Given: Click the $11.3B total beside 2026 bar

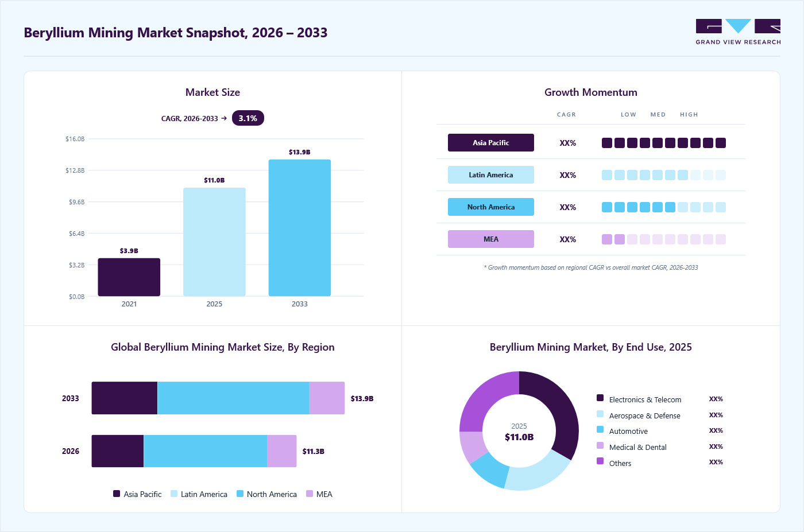Looking at the screenshot, I should (314, 451).
